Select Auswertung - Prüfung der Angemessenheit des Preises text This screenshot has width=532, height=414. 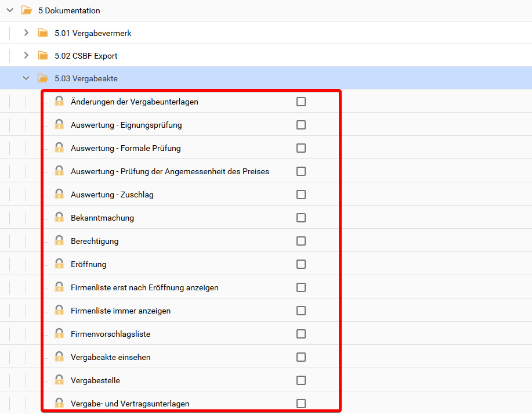pos(170,171)
